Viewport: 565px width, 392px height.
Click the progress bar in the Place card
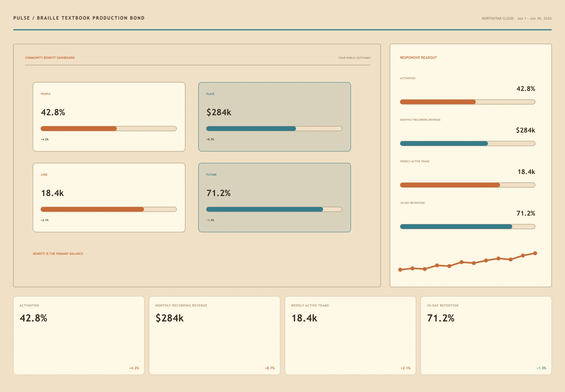274,129
